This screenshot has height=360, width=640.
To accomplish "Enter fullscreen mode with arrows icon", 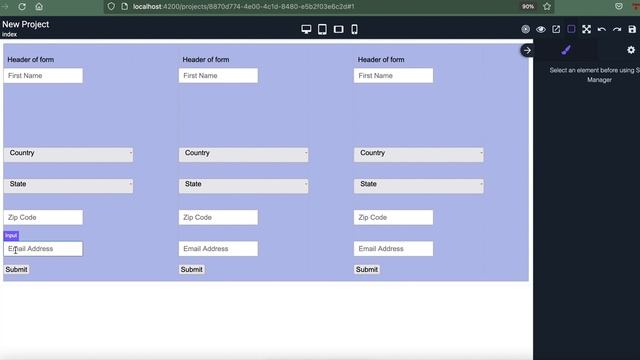I will 587,29.
